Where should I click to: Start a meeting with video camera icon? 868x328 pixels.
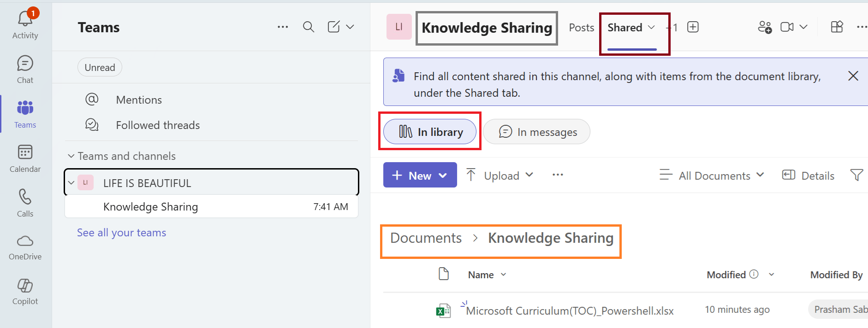[x=787, y=27]
